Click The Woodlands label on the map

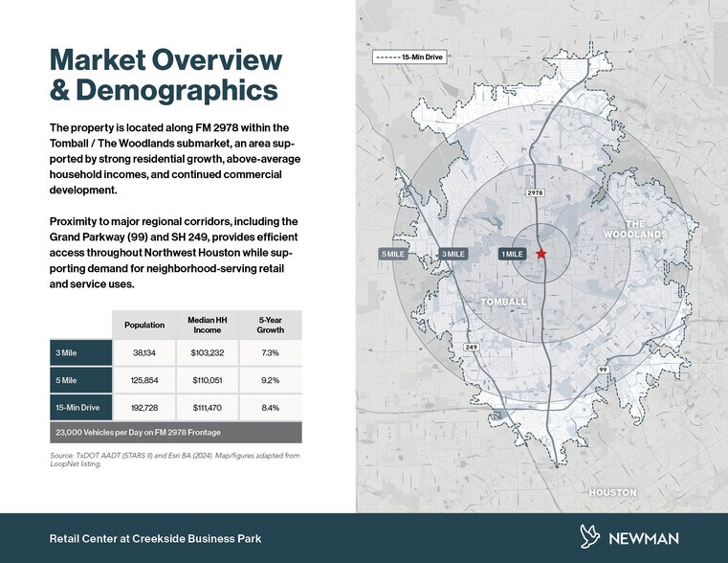click(634, 229)
